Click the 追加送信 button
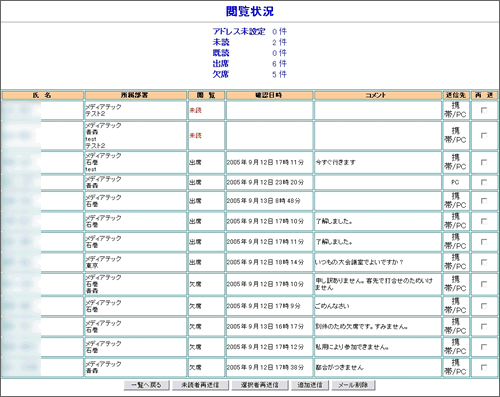The width and height of the screenshot is (500, 397). pyautogui.click(x=310, y=385)
